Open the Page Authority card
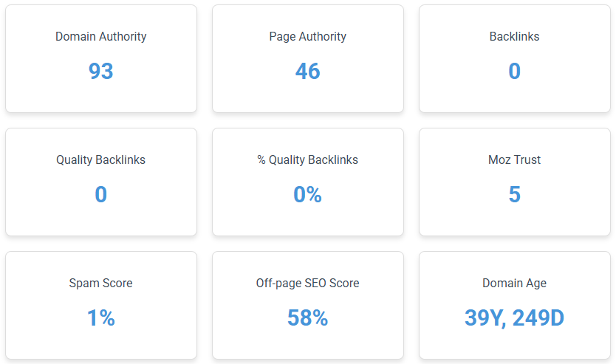This screenshot has width=616, height=364. tap(307, 58)
